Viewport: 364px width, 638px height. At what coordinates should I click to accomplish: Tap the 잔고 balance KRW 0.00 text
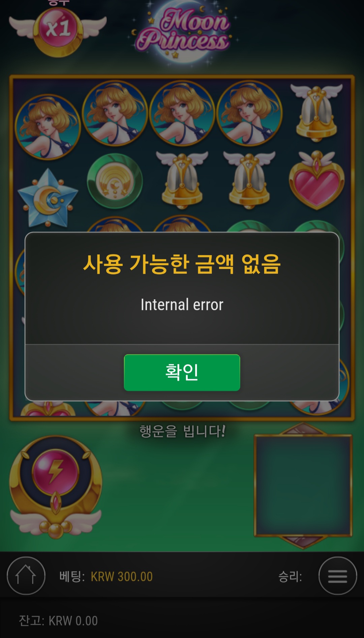coord(58,621)
